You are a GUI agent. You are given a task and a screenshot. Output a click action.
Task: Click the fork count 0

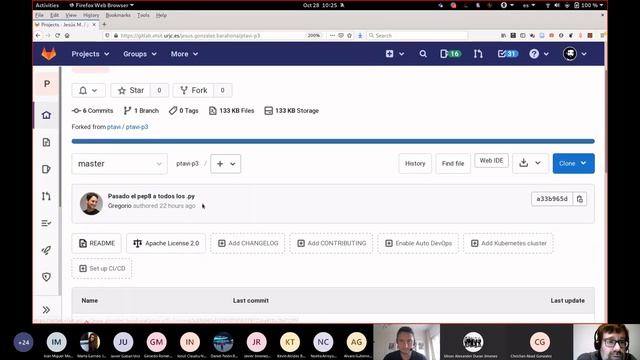222,90
